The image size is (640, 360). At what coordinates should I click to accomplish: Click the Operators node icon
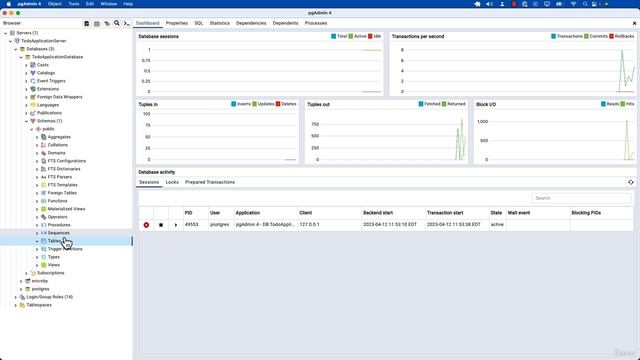click(x=44, y=217)
